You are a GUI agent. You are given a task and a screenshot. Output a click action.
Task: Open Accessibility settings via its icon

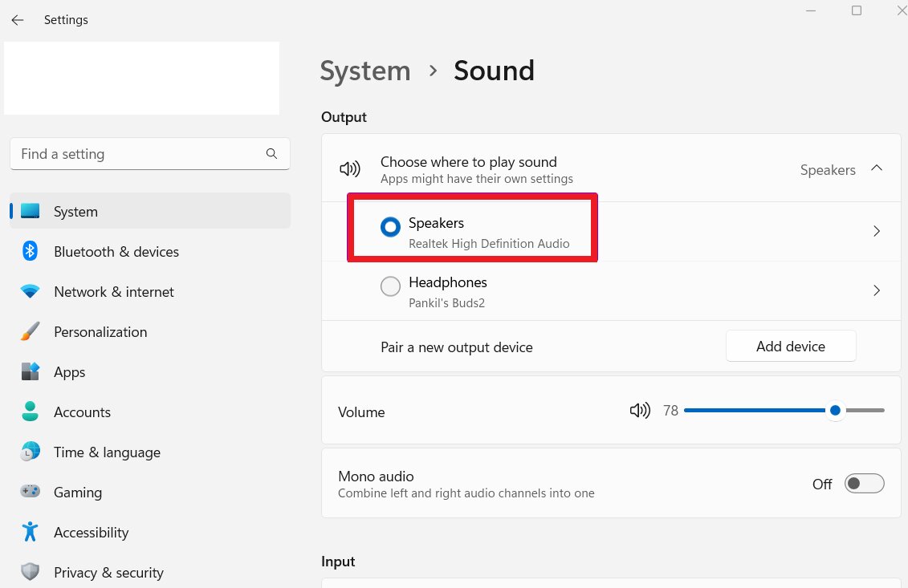(30, 532)
